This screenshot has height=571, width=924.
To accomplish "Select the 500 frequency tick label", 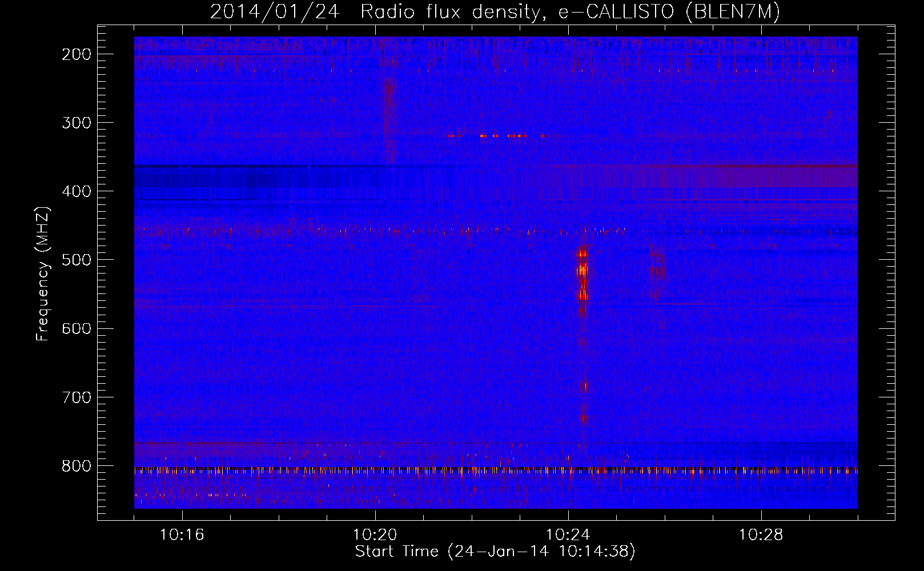I will click(77, 260).
